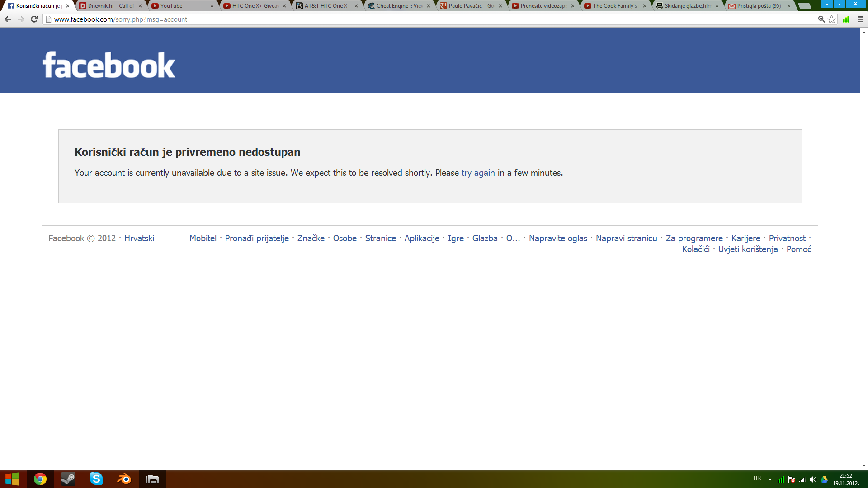
Task: Open the Windows Start button
Action: pos(12,479)
